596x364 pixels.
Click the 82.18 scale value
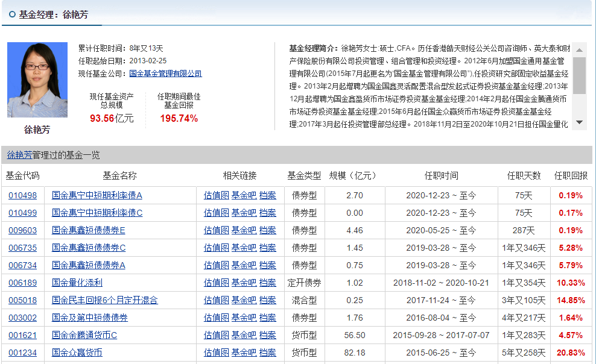[x=355, y=353]
